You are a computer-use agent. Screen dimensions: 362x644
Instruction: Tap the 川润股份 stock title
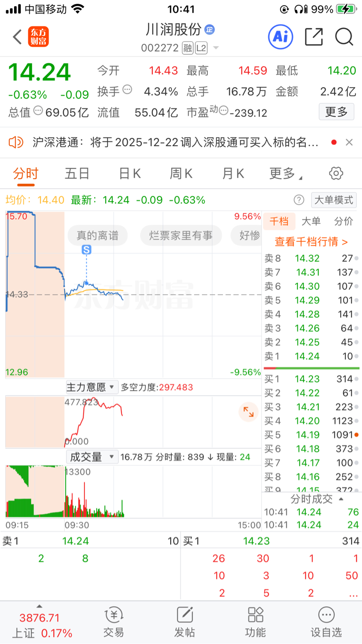tap(173, 29)
